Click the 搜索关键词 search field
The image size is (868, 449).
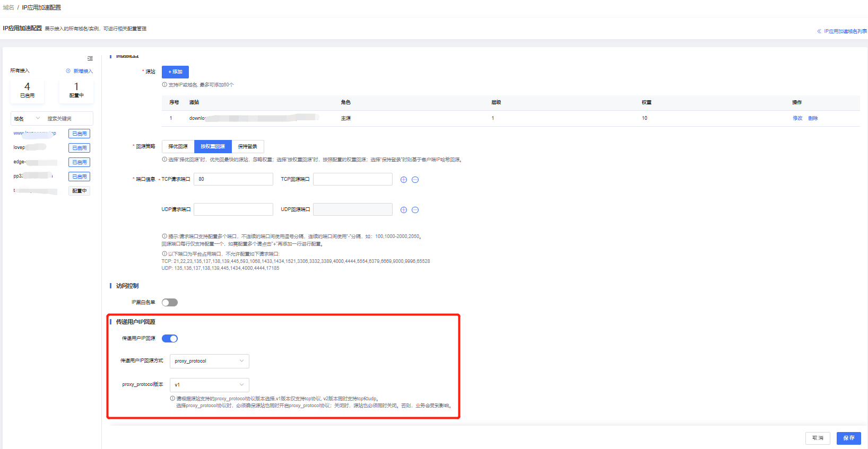[69, 119]
